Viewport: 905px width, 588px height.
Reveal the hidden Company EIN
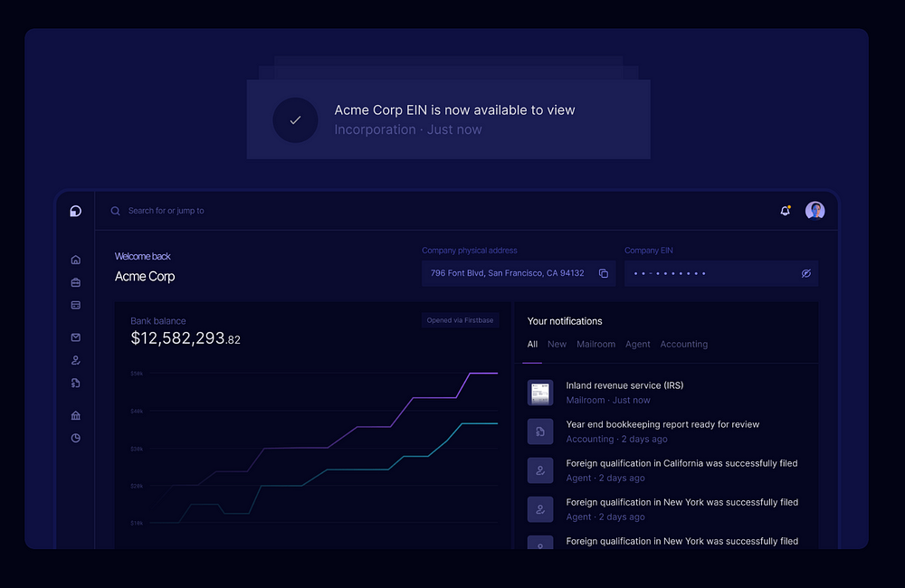coord(806,273)
